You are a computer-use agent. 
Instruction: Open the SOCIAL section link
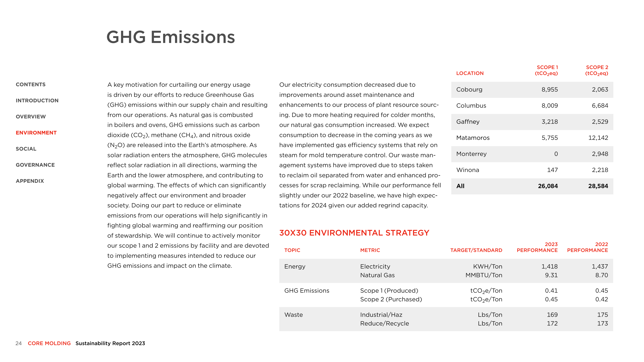(x=26, y=149)
